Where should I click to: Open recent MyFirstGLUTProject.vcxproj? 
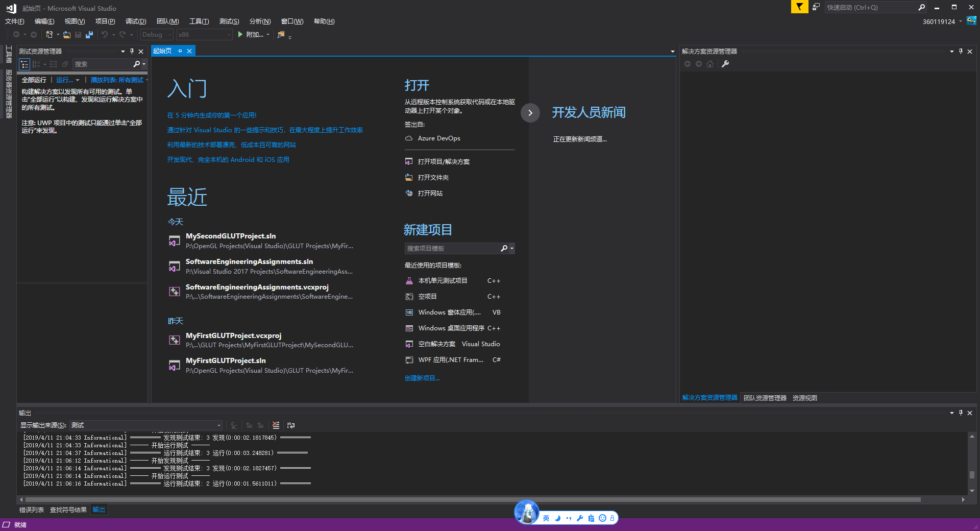261,340
